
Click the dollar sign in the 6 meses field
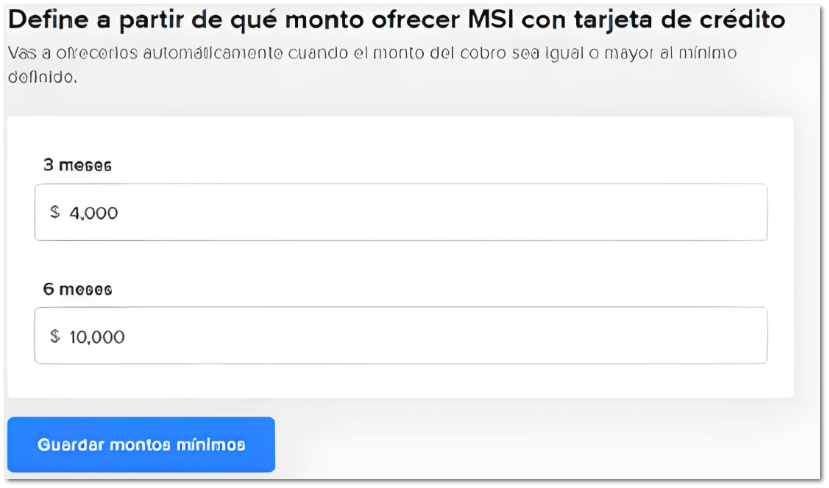(55, 336)
